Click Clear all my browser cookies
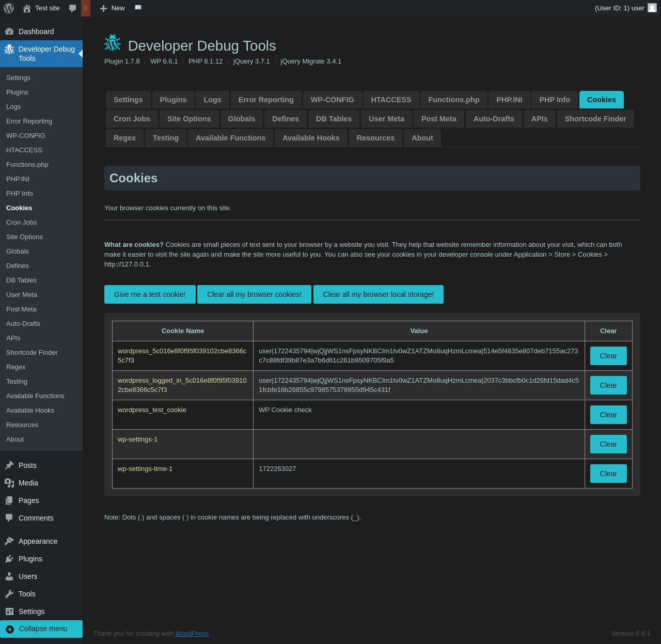This screenshot has height=644, width=661. pyautogui.click(x=254, y=294)
